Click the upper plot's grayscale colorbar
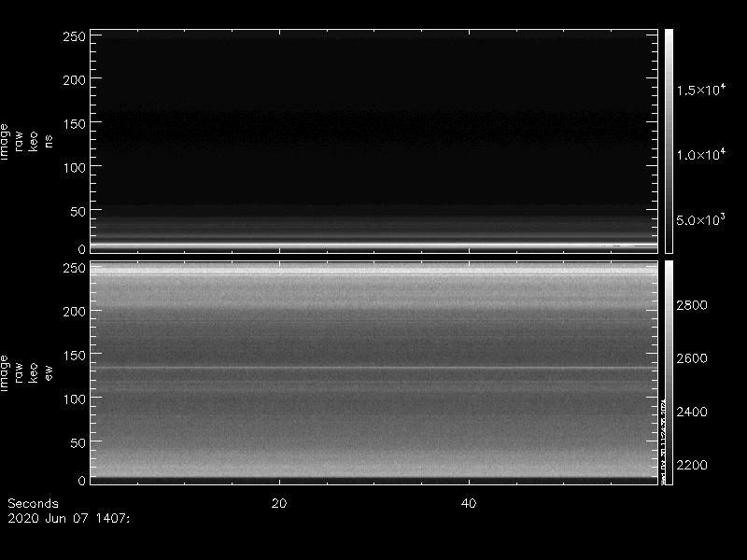This screenshot has width=747, height=560. point(669,140)
